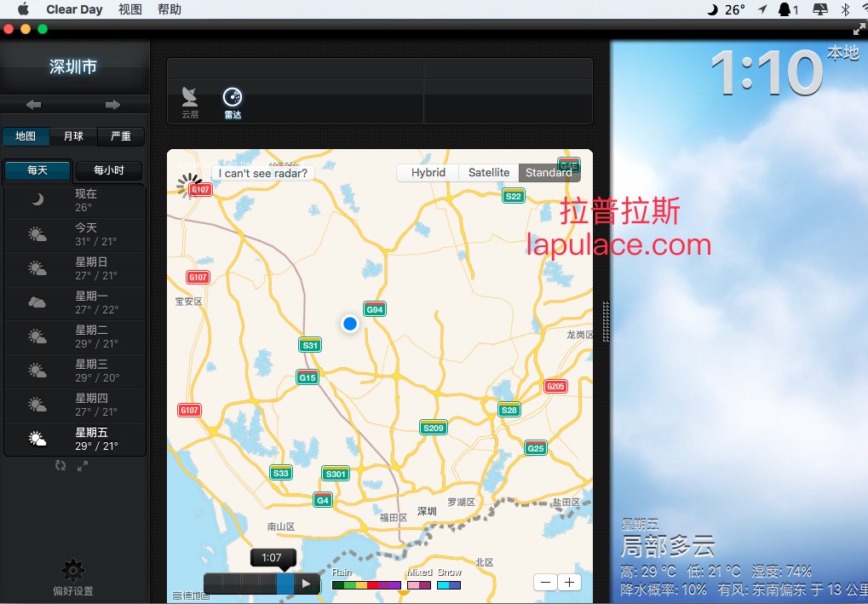
Task: Click the Bluetooth icon in the menu bar
Action: pyautogui.click(x=845, y=9)
